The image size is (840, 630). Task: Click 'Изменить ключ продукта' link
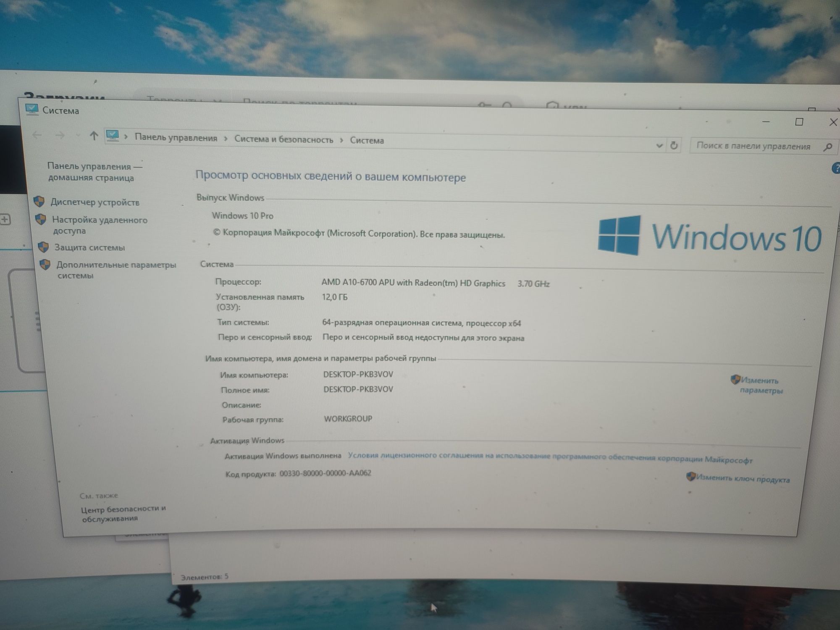(x=743, y=478)
